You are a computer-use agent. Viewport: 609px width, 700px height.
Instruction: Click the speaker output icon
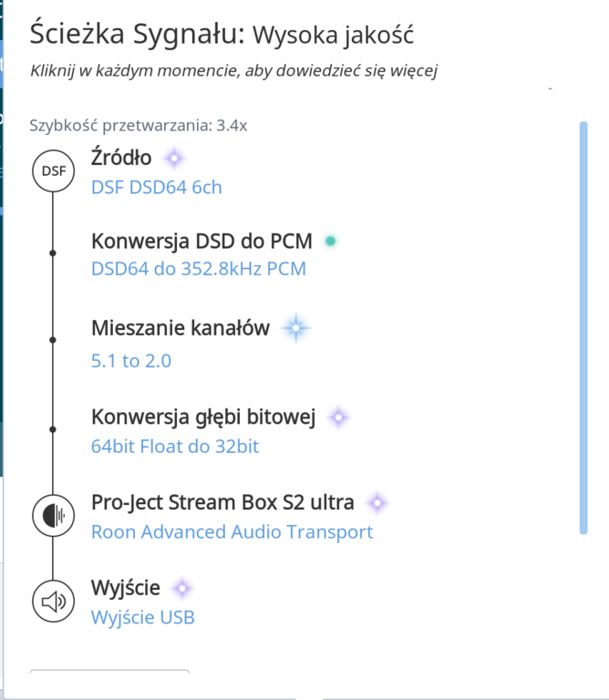coord(53,602)
